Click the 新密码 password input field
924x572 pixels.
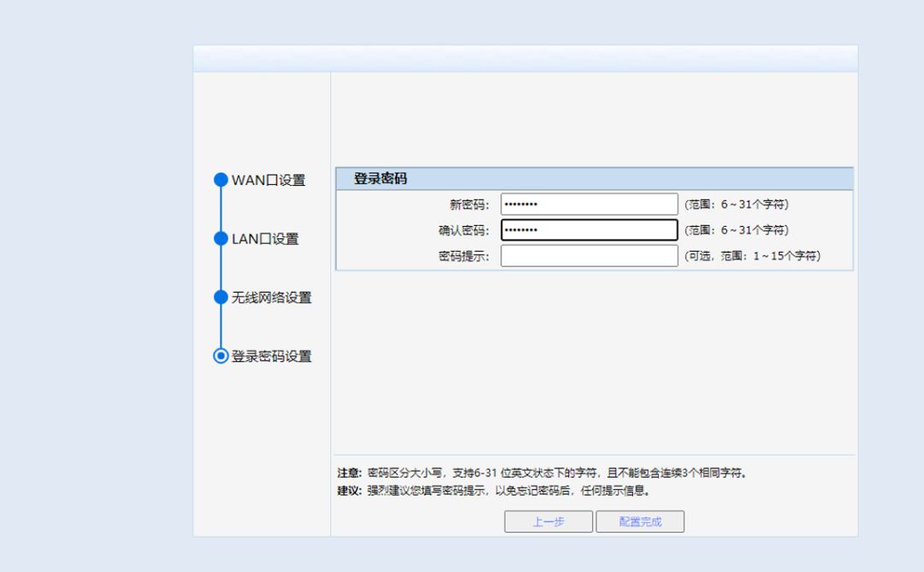(x=589, y=204)
